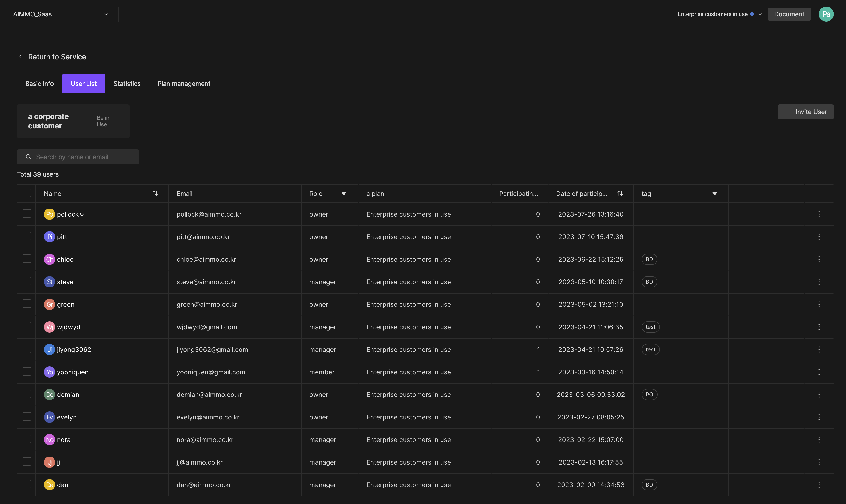Sort users by Name column

tap(155, 194)
